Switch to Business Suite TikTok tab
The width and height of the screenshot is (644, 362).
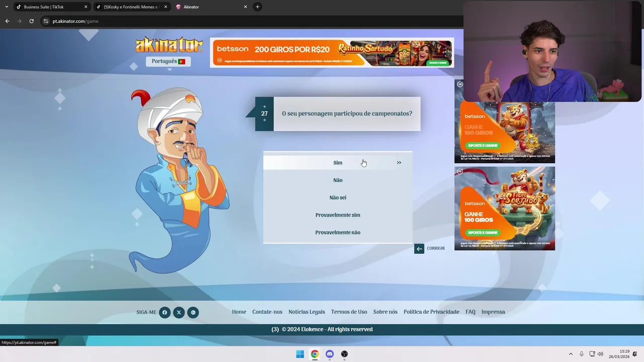51,7
